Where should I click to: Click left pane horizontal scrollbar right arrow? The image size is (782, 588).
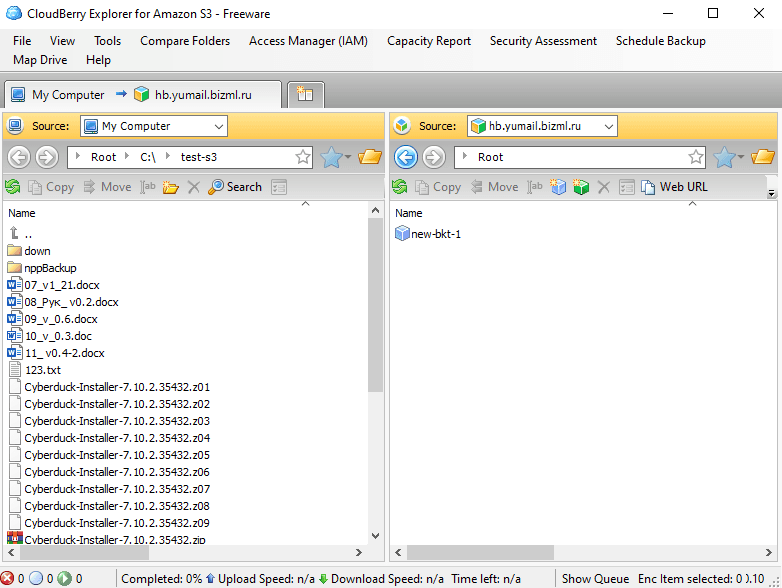(x=359, y=553)
